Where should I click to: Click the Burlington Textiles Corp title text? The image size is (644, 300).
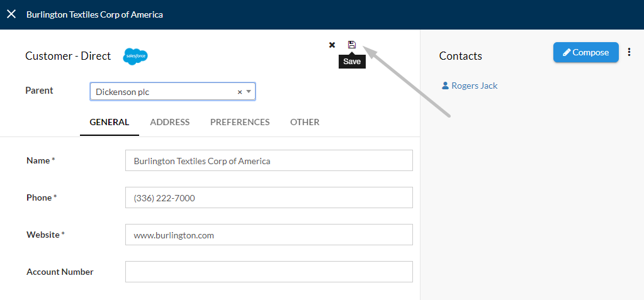pos(95,14)
